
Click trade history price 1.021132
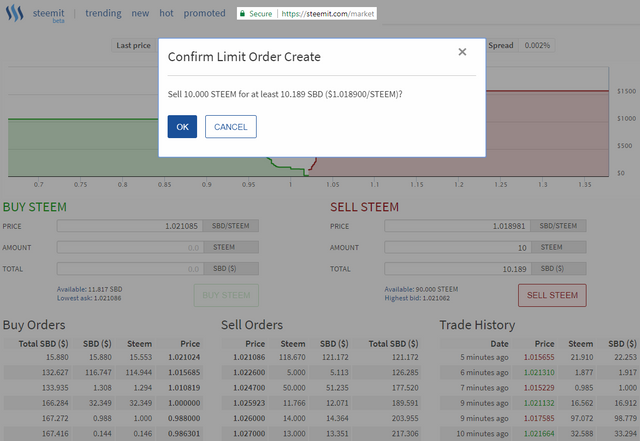point(539,403)
